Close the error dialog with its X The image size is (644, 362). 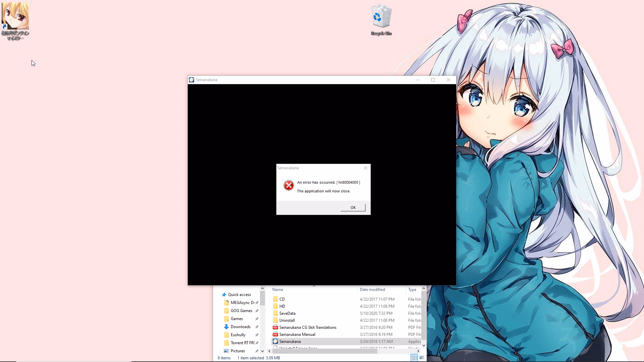pos(366,168)
